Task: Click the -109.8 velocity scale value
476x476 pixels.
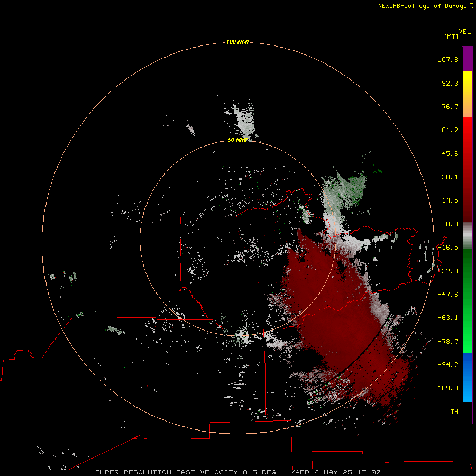Action: click(x=446, y=388)
